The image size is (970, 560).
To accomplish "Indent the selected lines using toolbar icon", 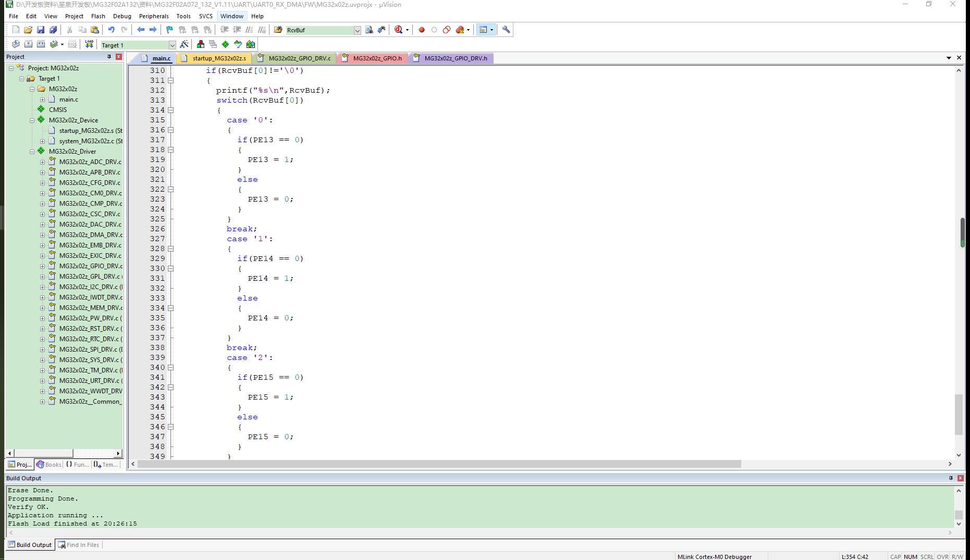I will (224, 30).
